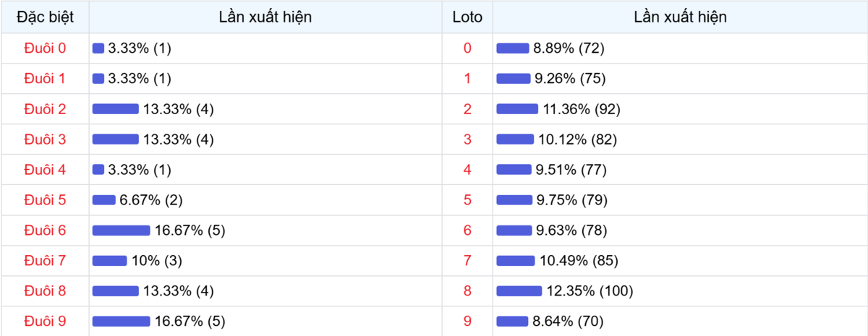Click the "Đuôi 6" row label
The image size is (868, 336).
45,231
